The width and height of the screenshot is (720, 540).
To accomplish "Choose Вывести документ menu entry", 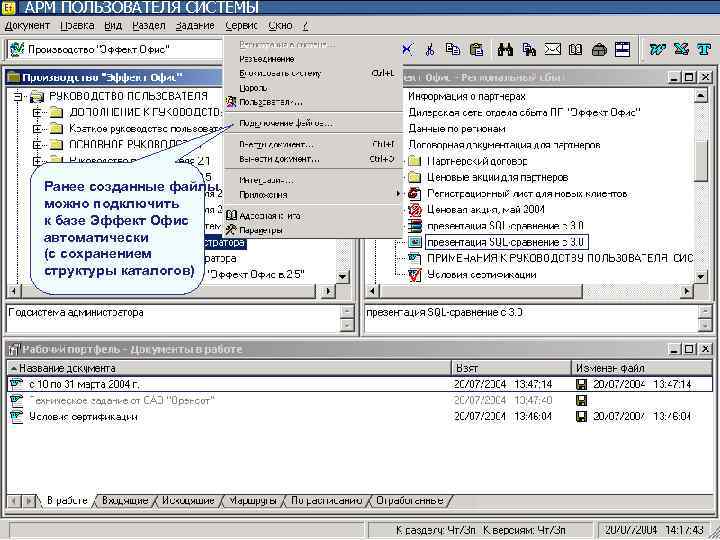I will (x=312, y=159).
